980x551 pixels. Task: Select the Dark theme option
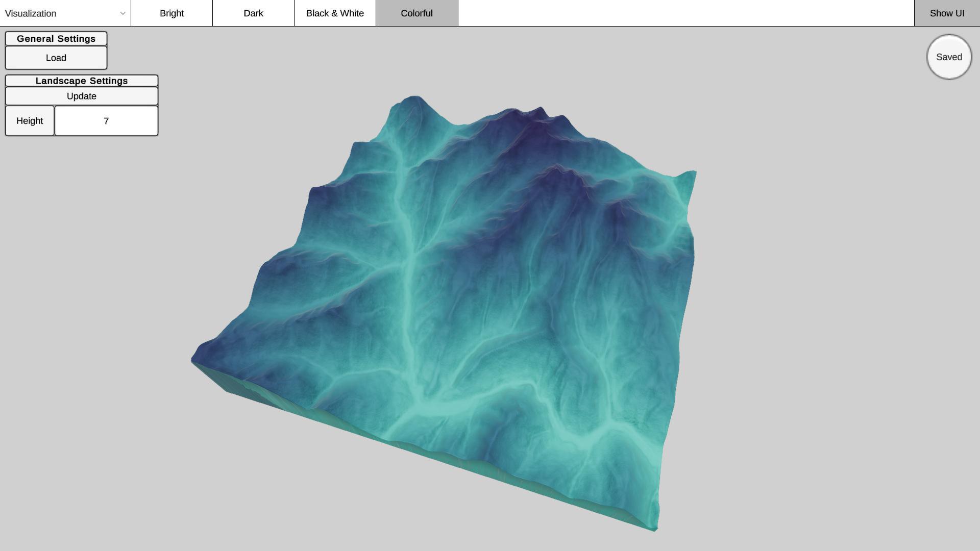pos(253,13)
